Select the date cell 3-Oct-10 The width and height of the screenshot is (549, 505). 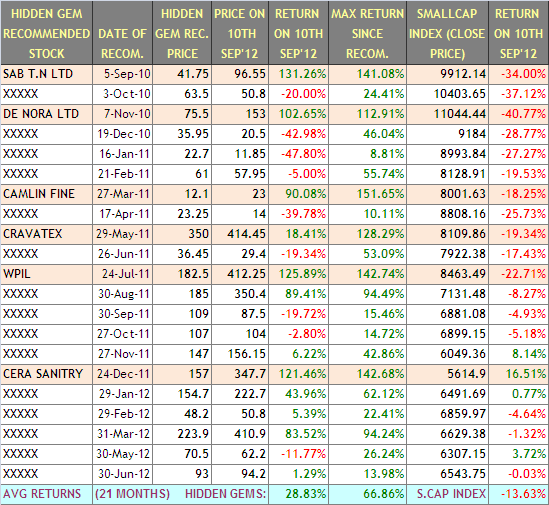(x=123, y=94)
